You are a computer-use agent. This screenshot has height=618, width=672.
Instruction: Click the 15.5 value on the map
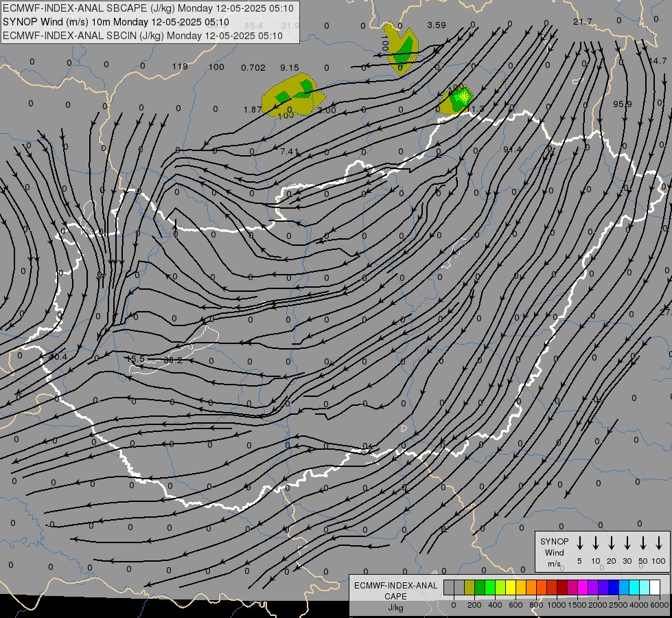136,358
